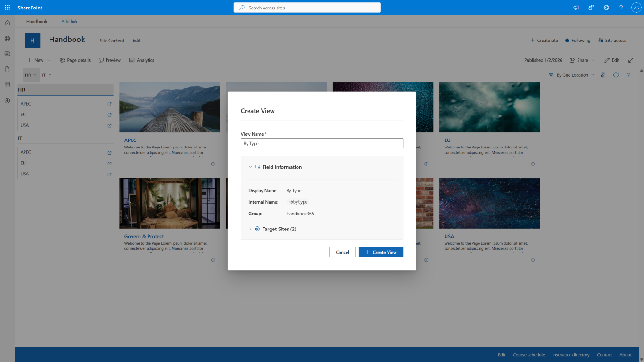This screenshot has height=362, width=644.
Task: Toggle off Following for the Handbook site
Action: click(x=577, y=40)
